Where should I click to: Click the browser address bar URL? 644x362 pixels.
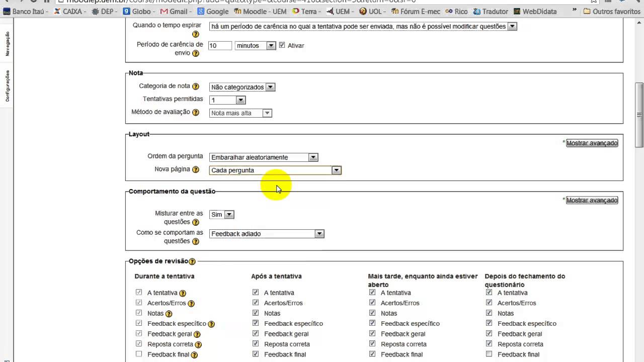[242, 1]
